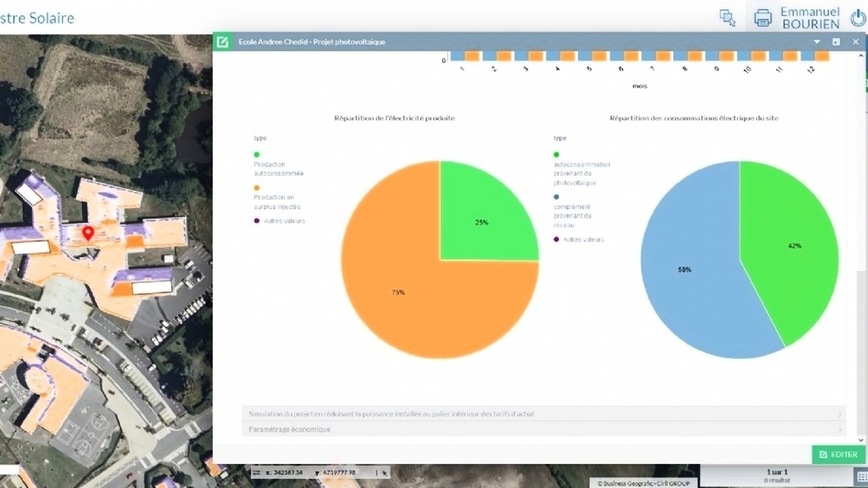Click the print icon in the header

coord(762,18)
